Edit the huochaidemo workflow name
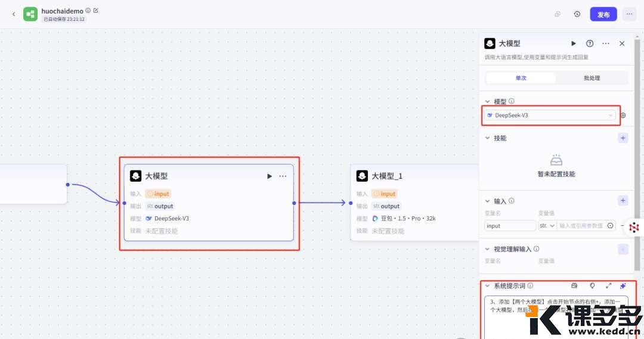Viewport: 644px width, 339px height. [95, 11]
